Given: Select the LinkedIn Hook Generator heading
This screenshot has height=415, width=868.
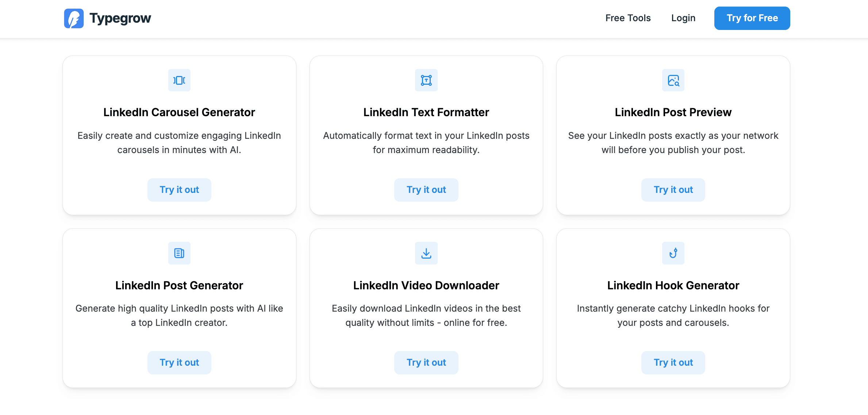Looking at the screenshot, I should click(x=673, y=285).
